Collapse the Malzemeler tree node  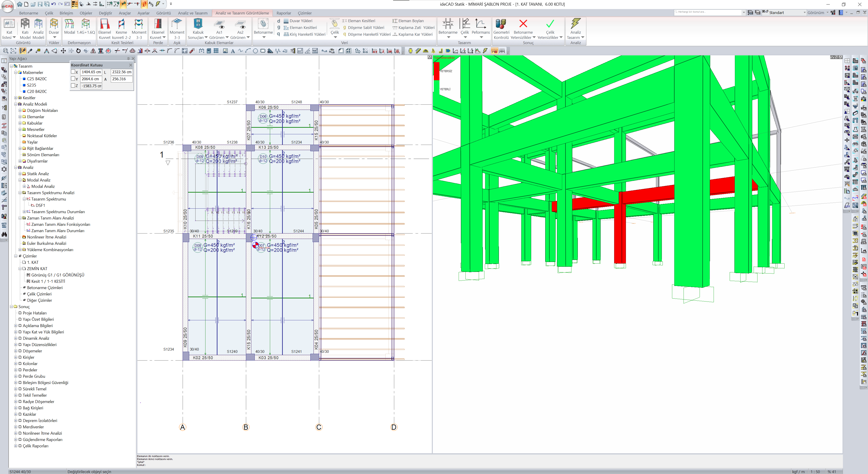16,72
